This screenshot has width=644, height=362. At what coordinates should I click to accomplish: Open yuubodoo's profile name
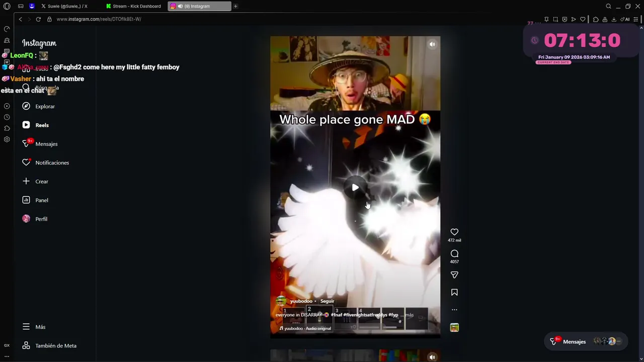[x=301, y=301]
